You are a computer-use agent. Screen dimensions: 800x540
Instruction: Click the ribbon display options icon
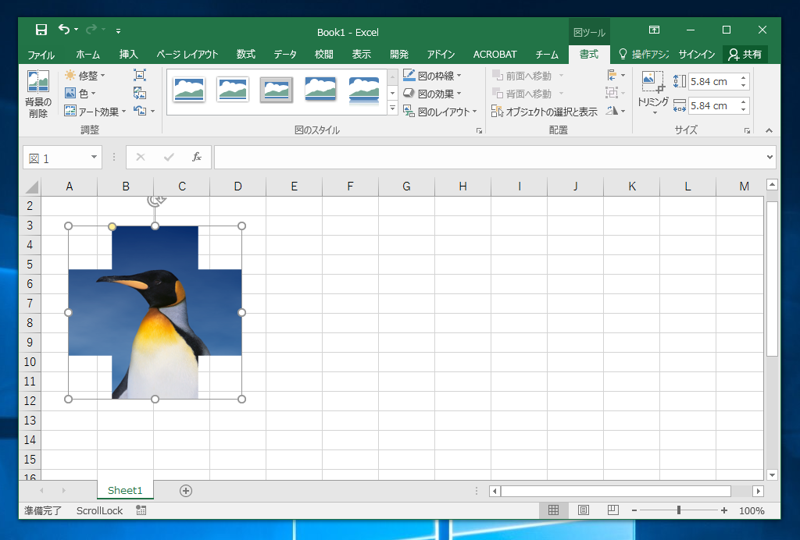click(654, 30)
